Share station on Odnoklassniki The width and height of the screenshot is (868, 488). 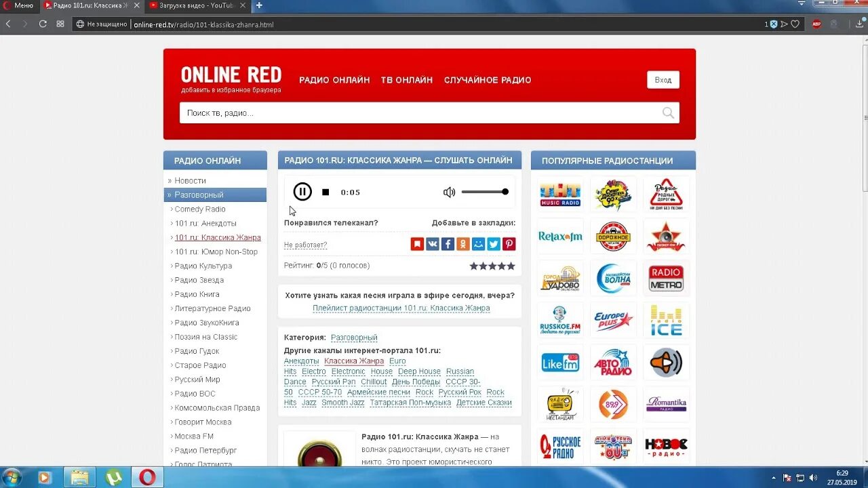(463, 244)
